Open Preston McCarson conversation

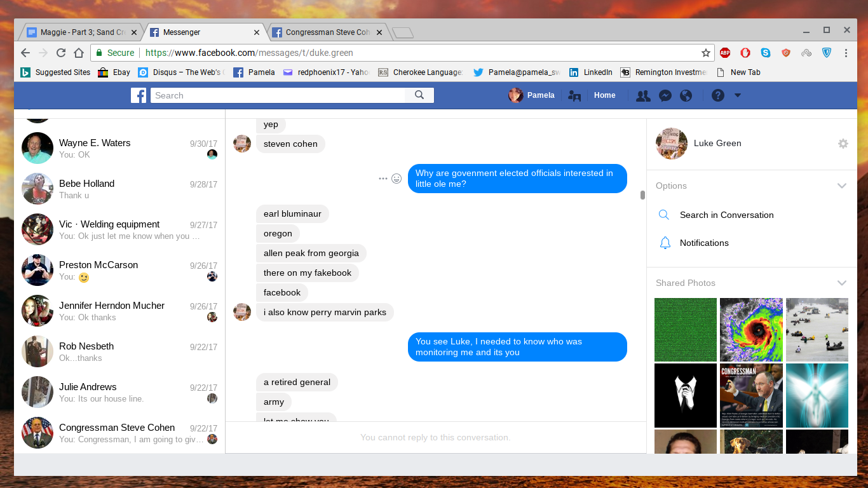click(119, 271)
